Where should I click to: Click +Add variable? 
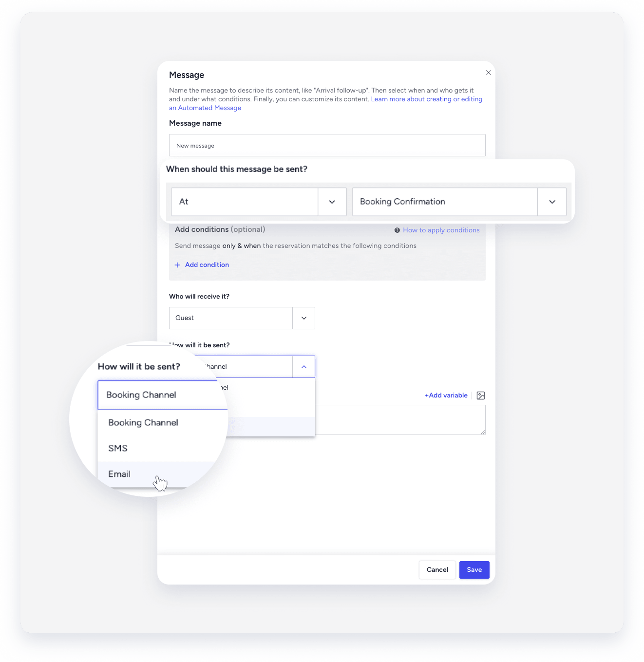tap(446, 395)
